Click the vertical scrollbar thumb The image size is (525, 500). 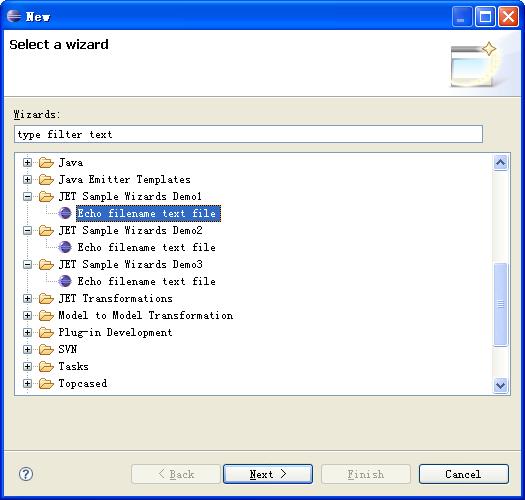pos(501,304)
